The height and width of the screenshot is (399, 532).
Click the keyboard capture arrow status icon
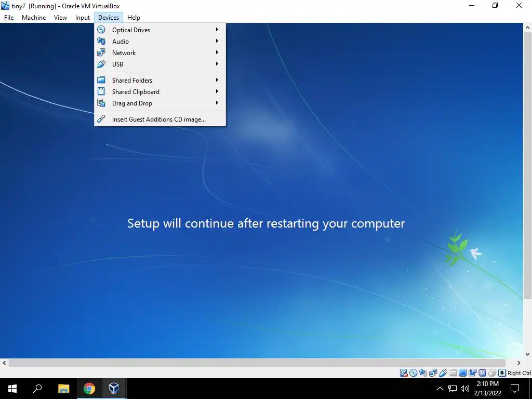click(x=502, y=373)
